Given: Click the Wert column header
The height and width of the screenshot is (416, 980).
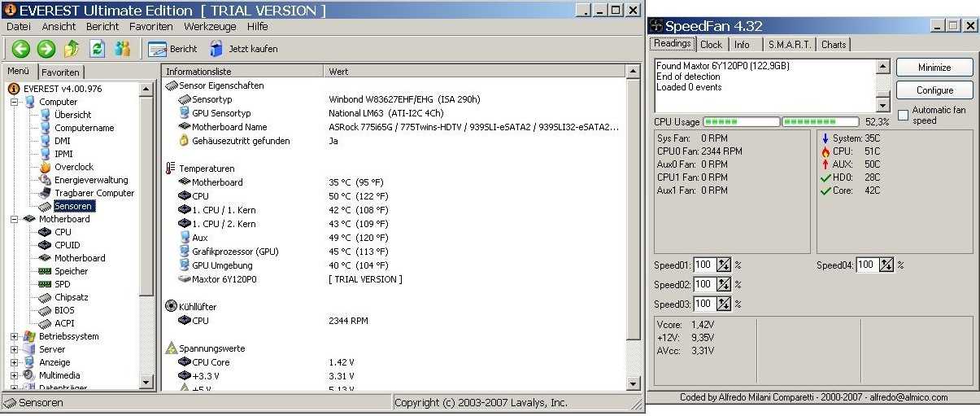Looking at the screenshot, I should (x=476, y=72).
